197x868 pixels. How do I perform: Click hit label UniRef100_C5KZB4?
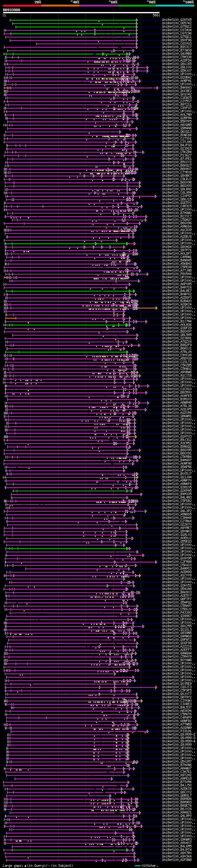[x=177, y=152]
